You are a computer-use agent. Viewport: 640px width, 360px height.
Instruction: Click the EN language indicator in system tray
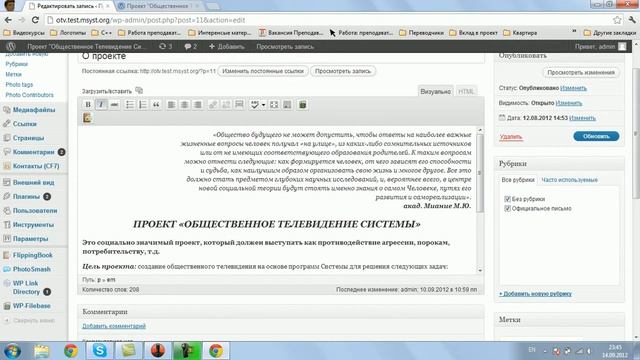[x=532, y=350]
